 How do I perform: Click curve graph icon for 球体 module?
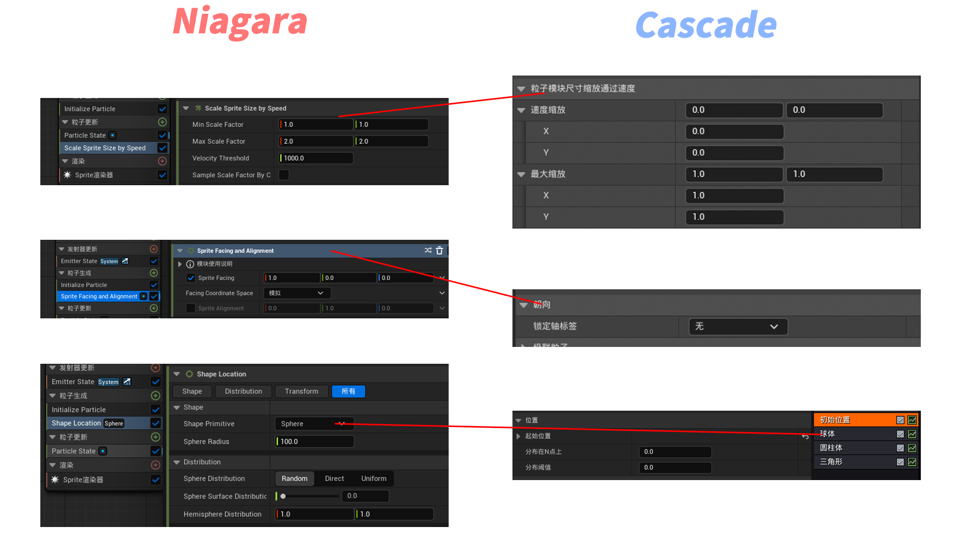(x=912, y=434)
